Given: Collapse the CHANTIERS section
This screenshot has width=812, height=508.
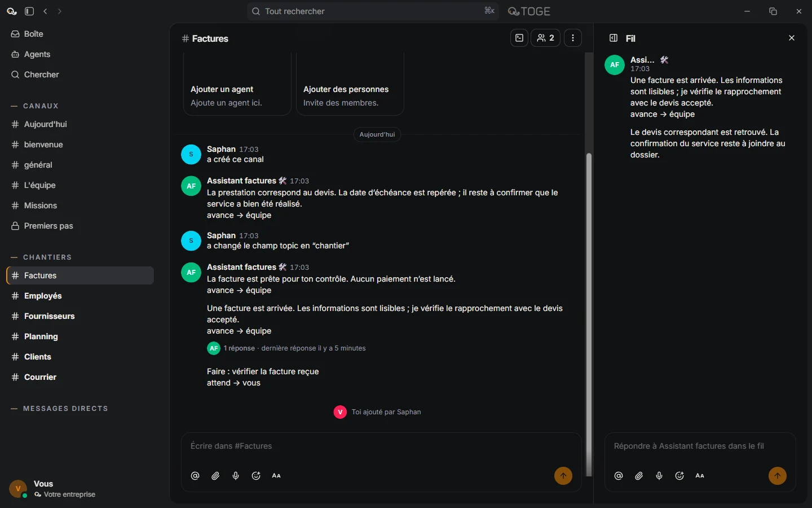Looking at the screenshot, I should click(41, 257).
